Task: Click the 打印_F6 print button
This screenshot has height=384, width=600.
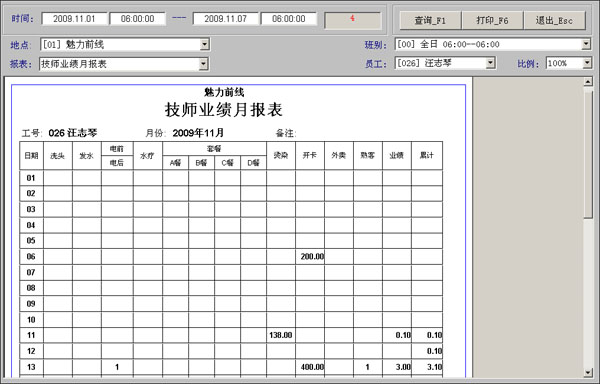Action: tap(492, 20)
